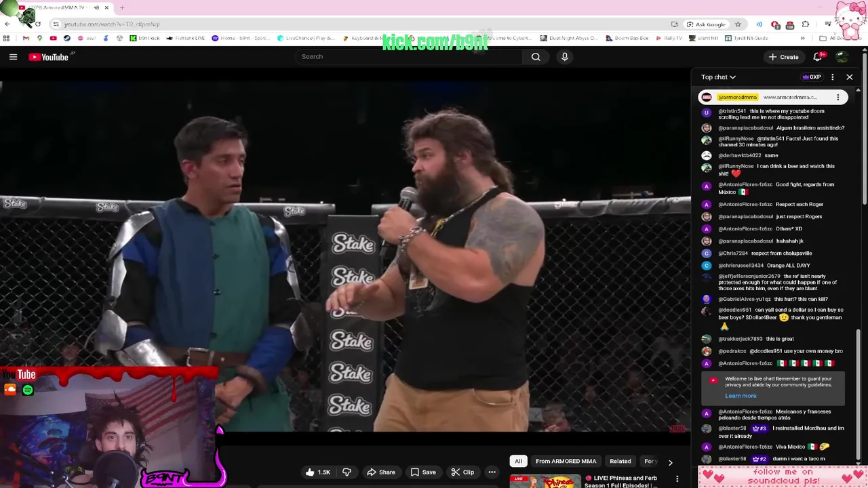Open media controls icon in toolbar
Screen dimensions: 868x488
click(828, 24)
